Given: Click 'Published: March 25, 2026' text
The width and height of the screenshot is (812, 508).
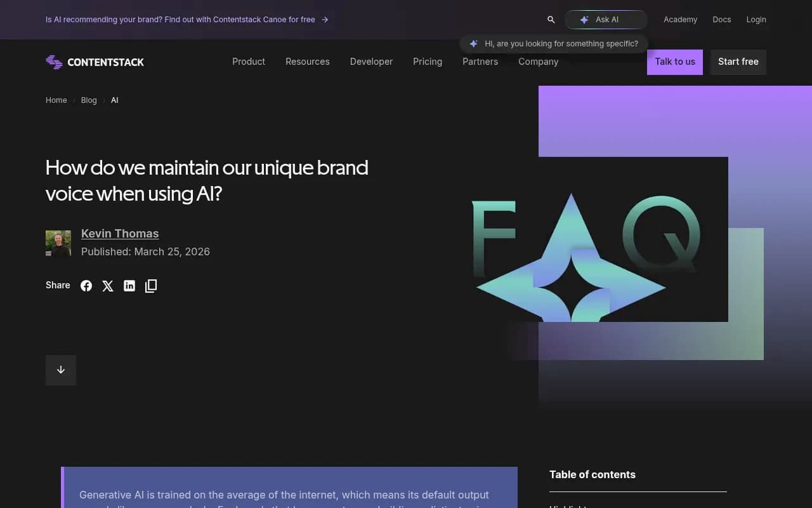Looking at the screenshot, I should point(145,252).
